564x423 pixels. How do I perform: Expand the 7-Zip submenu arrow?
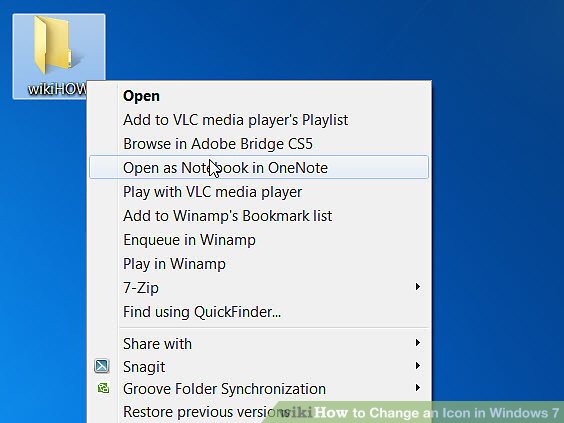point(418,287)
